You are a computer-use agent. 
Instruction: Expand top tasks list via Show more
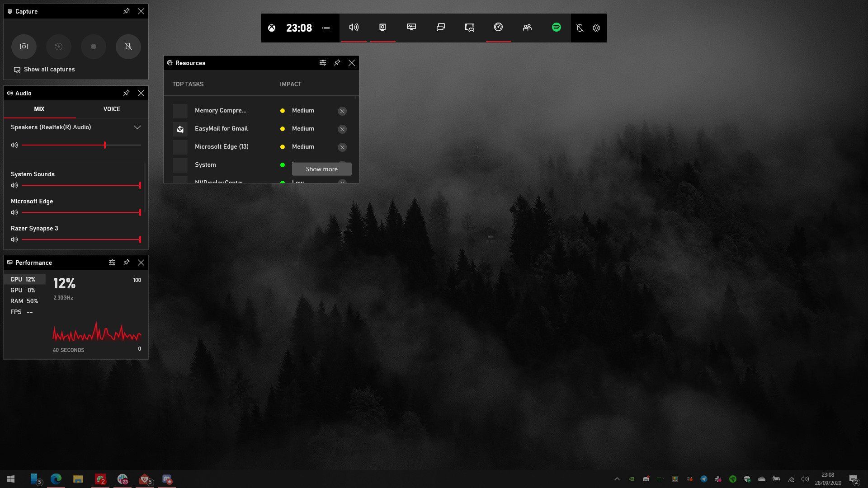coord(322,169)
